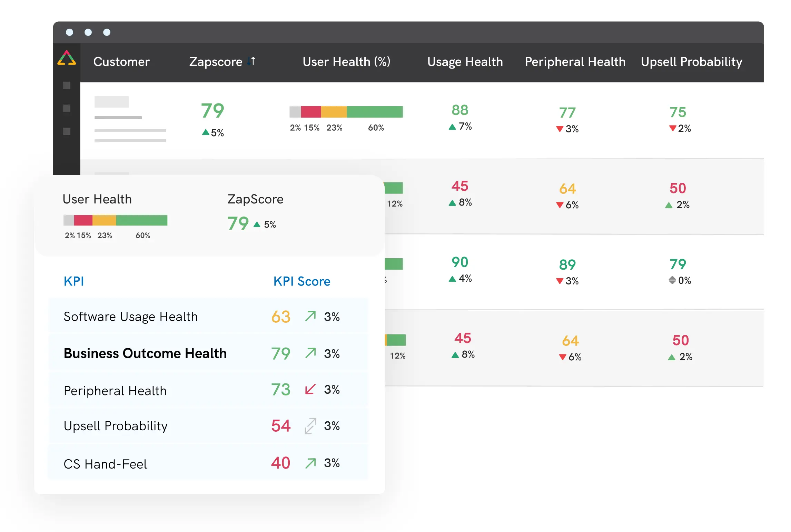Click the red down triangle beside Peripheral Health 77

point(560,129)
